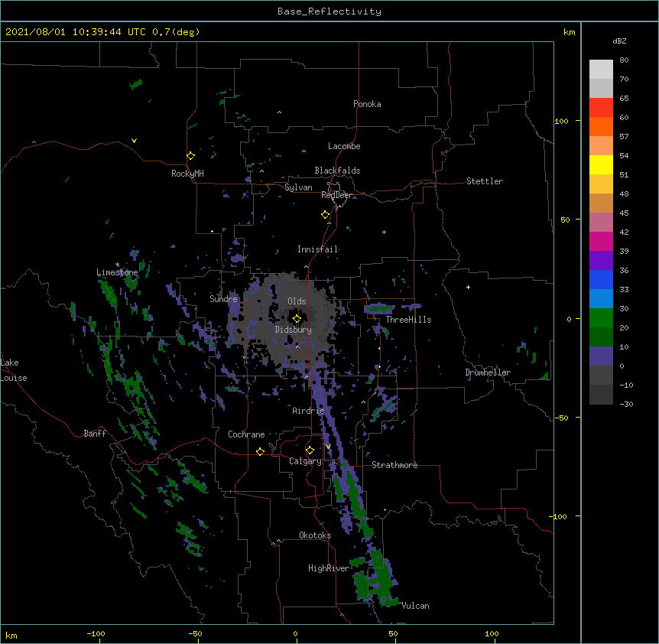Image resolution: width=659 pixels, height=644 pixels.
Task: Click the slate-blue 0-10 dBZ legend swatch
Action: pyautogui.click(x=601, y=356)
